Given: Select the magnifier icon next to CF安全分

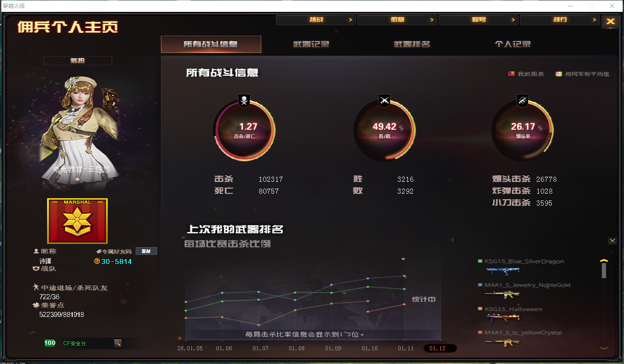Looking at the screenshot, I should (x=118, y=343).
